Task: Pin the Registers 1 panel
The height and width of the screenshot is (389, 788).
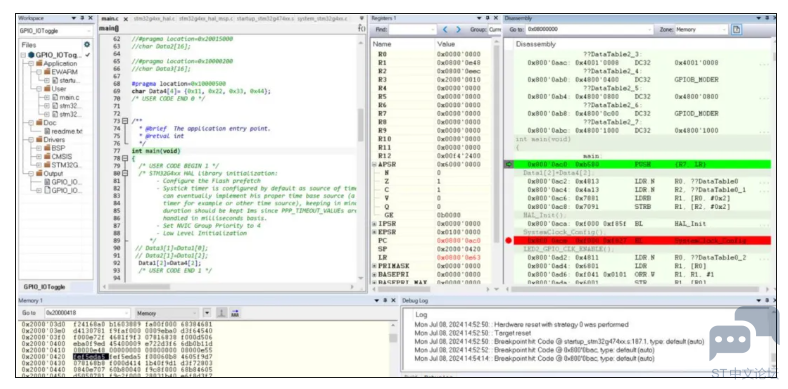Action: pyautogui.click(x=487, y=18)
